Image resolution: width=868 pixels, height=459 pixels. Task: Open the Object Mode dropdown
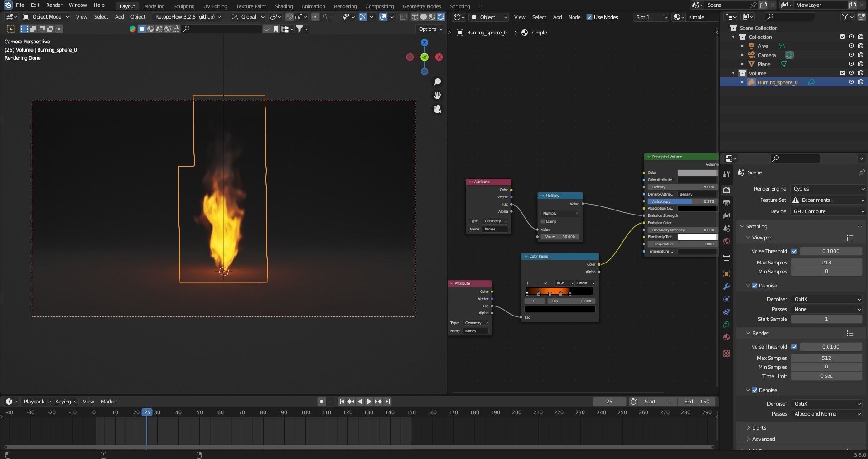coord(46,17)
